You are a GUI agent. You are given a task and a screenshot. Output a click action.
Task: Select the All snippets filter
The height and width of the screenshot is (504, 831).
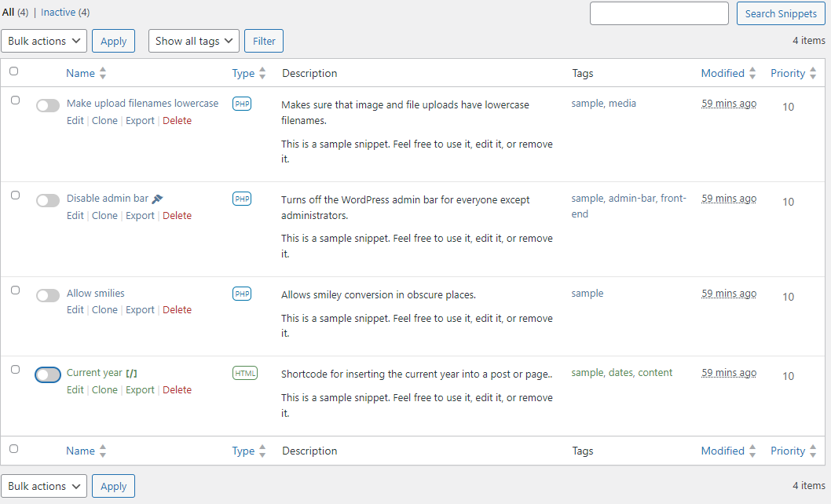pyautogui.click(x=8, y=12)
